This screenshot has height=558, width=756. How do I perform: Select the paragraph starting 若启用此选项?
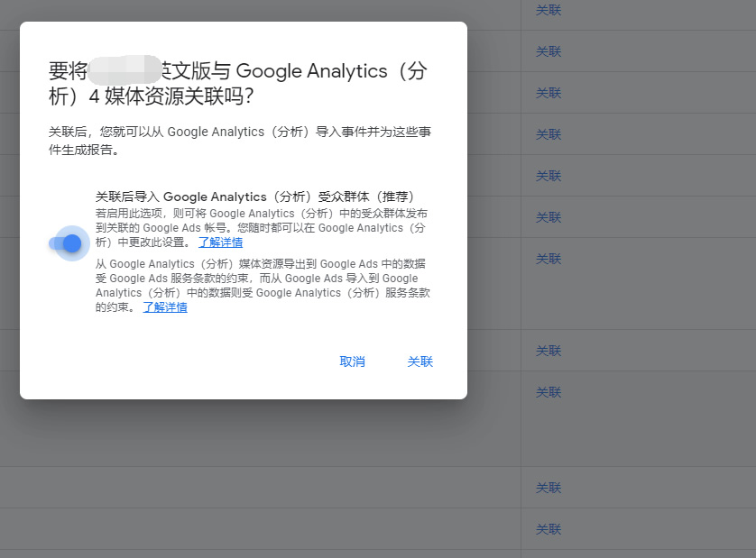click(x=262, y=228)
